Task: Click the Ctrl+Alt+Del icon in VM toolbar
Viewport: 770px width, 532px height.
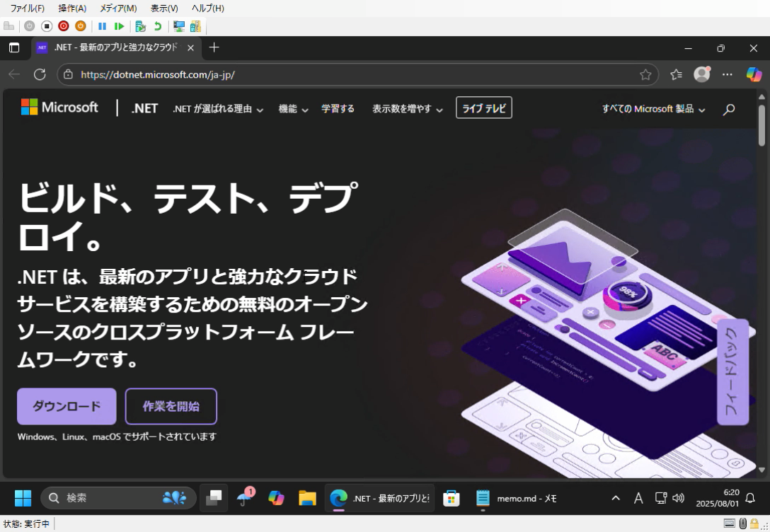Action: (8, 26)
